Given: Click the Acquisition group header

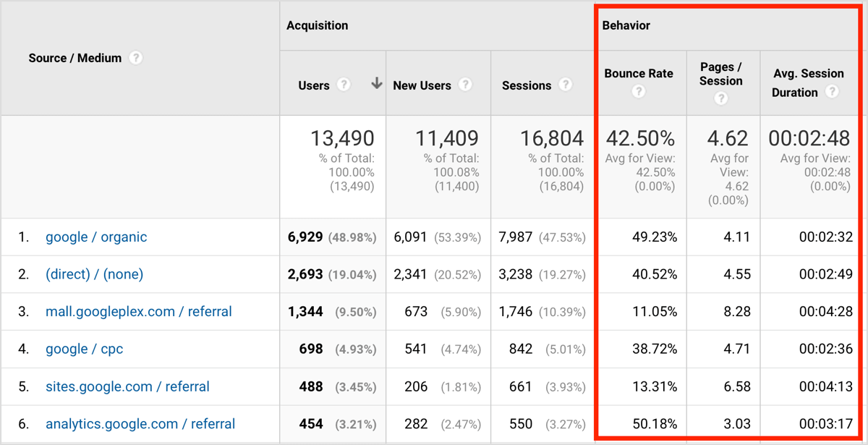Looking at the screenshot, I should (x=317, y=25).
